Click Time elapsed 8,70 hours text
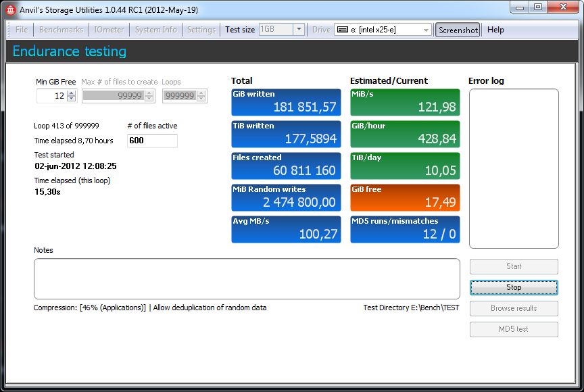Screen dimensions: 584x392 pos(74,141)
